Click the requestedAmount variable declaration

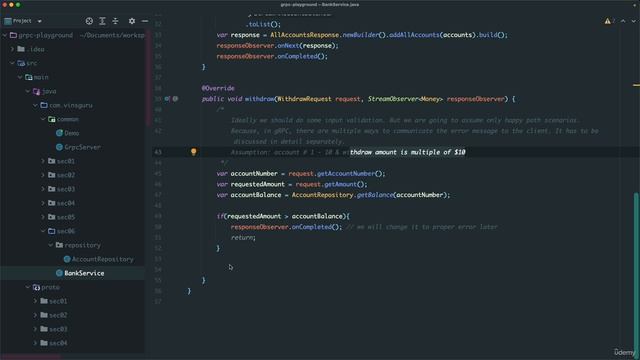point(257,184)
